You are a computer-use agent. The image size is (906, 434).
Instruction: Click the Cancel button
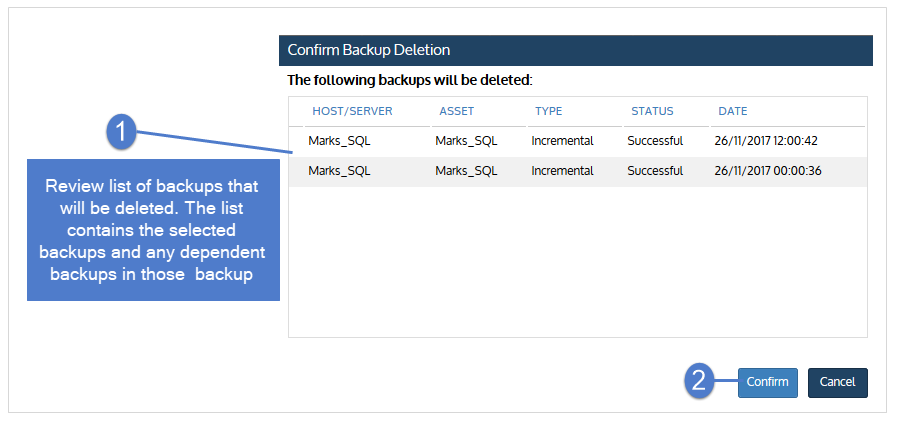(837, 383)
